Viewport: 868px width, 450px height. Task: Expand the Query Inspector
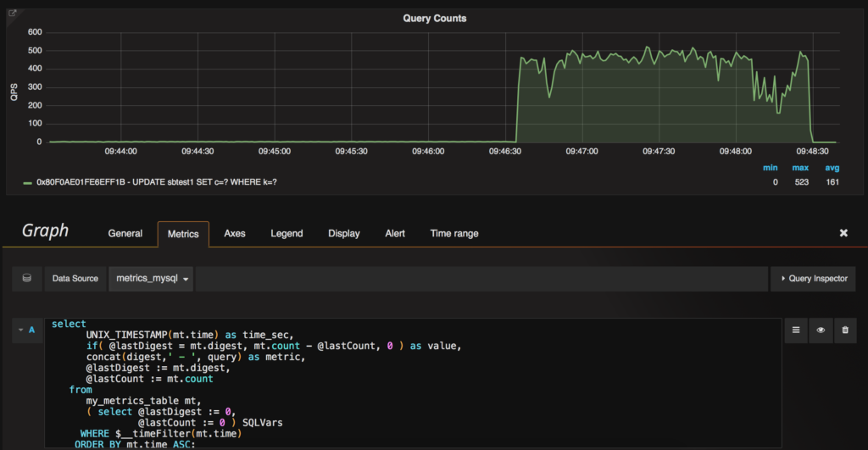812,278
